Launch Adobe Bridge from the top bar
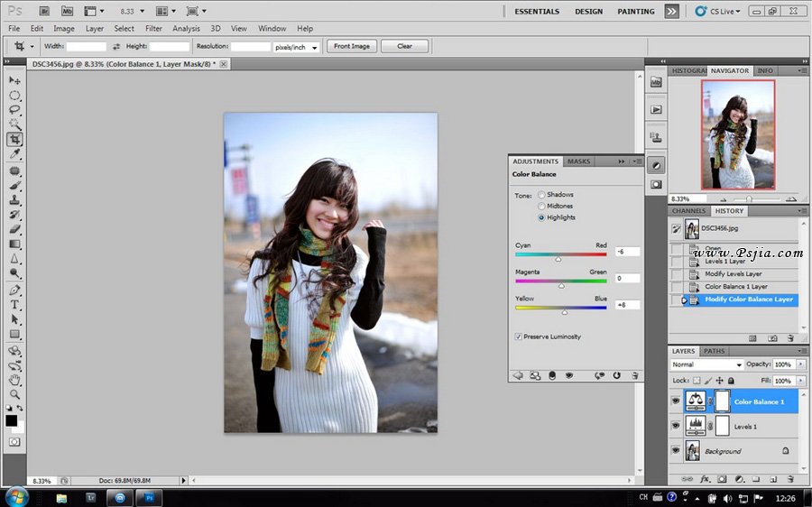Image resolution: width=812 pixels, height=507 pixels. [43, 12]
